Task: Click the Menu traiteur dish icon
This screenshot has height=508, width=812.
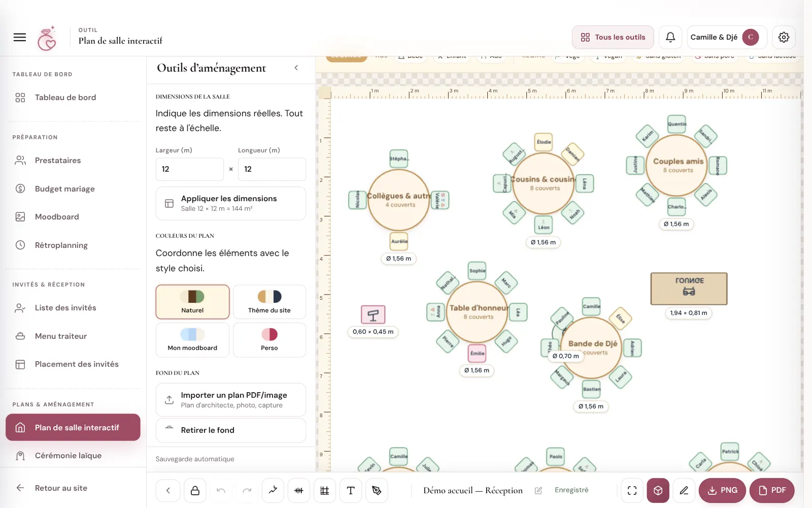Action: (20, 336)
